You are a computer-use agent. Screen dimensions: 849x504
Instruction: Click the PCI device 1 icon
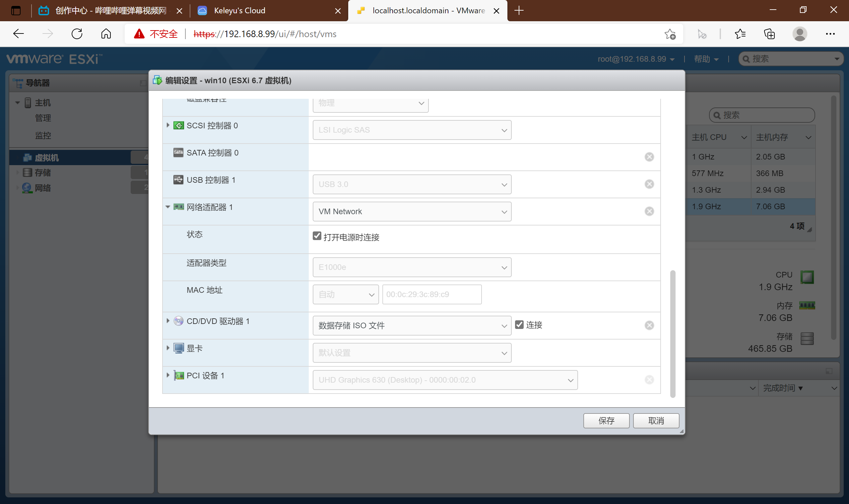click(x=179, y=375)
